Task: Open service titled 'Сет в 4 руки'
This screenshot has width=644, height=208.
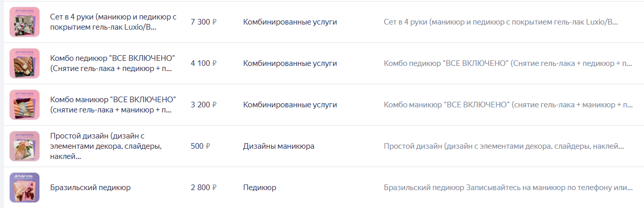Action: (113, 22)
